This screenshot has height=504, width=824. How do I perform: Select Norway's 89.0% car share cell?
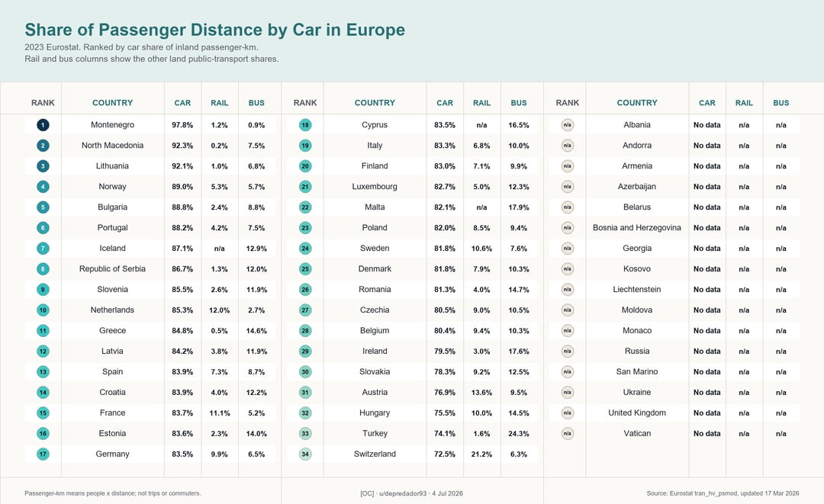point(182,187)
